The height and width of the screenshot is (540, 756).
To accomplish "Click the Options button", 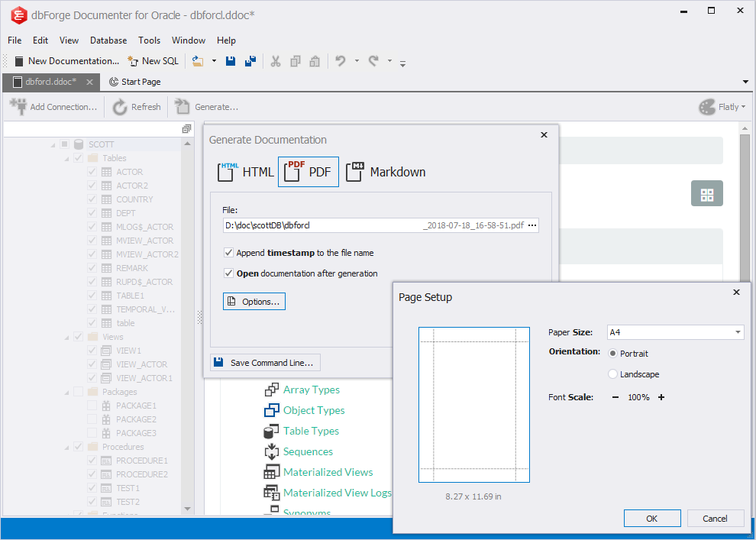I will click(254, 302).
